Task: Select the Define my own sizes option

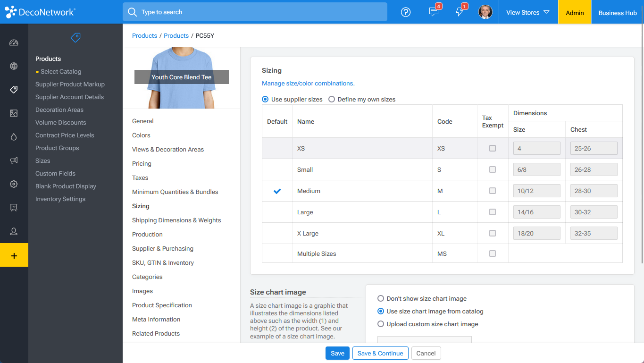Action: tap(332, 99)
